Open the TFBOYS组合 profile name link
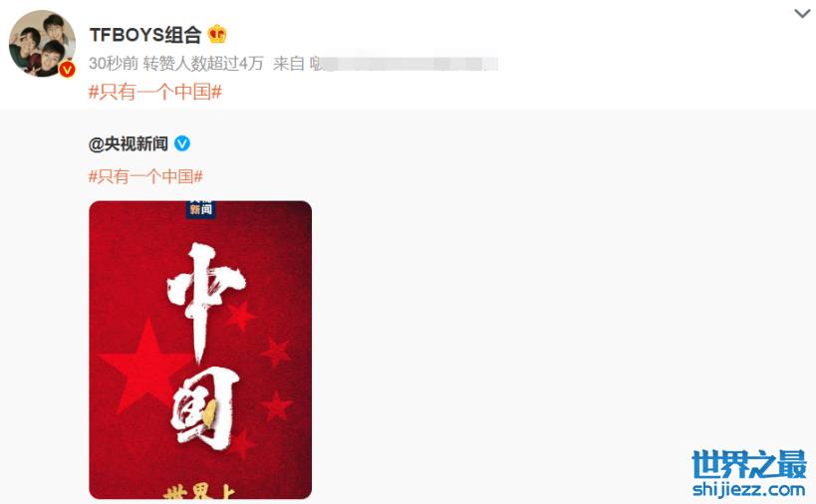Viewport: 816px width, 504px height. [x=145, y=35]
